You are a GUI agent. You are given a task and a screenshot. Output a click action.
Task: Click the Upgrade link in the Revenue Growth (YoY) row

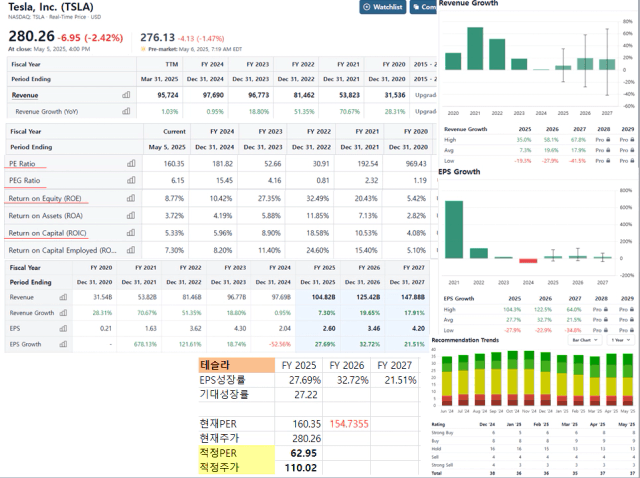pos(426,111)
